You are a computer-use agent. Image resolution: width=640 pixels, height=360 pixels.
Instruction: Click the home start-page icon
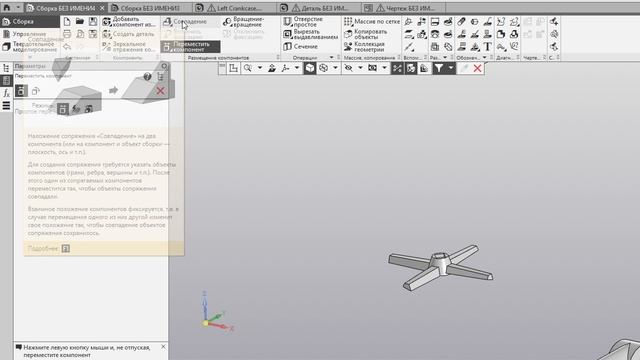(x=7, y=8)
